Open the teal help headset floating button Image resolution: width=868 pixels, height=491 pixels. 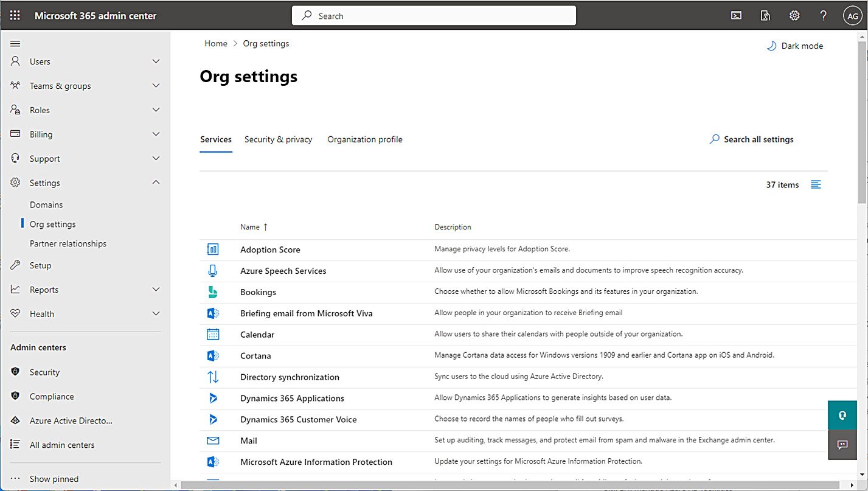(x=842, y=416)
